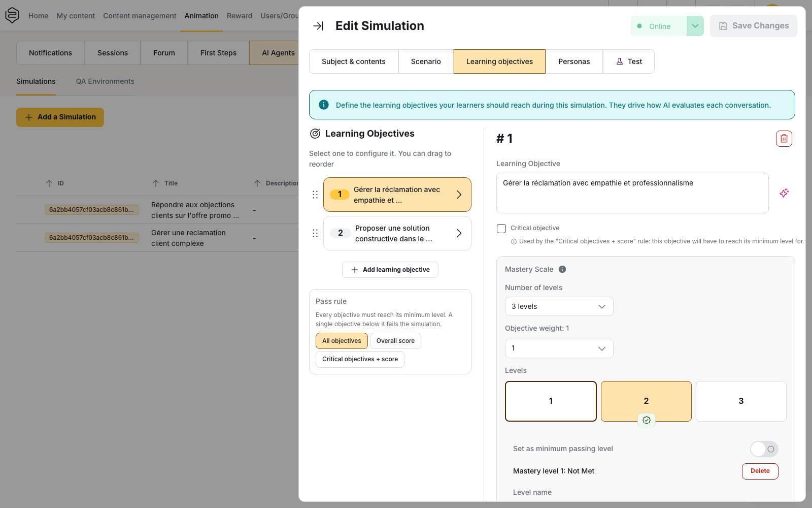The height and width of the screenshot is (508, 812).
Task: Click the Online status button
Action: (x=659, y=26)
